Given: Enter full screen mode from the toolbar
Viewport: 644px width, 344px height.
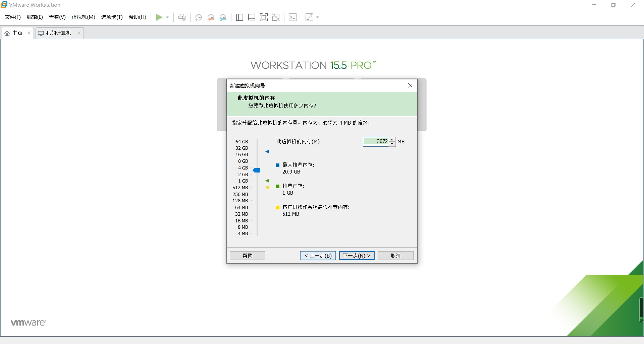Looking at the screenshot, I should tap(264, 17).
